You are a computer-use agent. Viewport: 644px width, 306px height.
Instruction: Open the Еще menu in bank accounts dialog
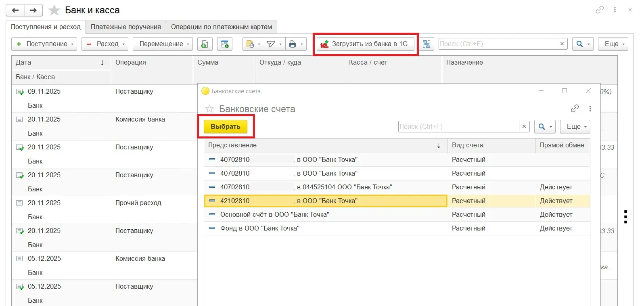tap(575, 127)
